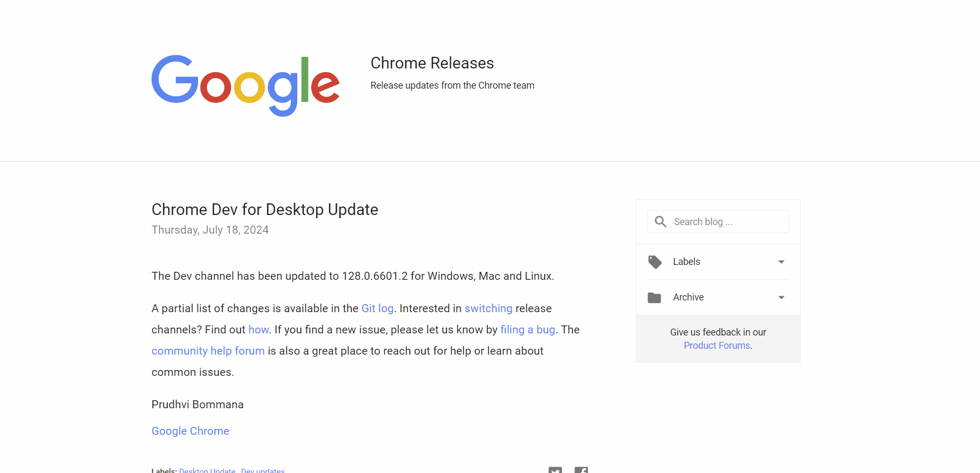
Task: Click the Archive folder icon
Action: [x=654, y=298]
